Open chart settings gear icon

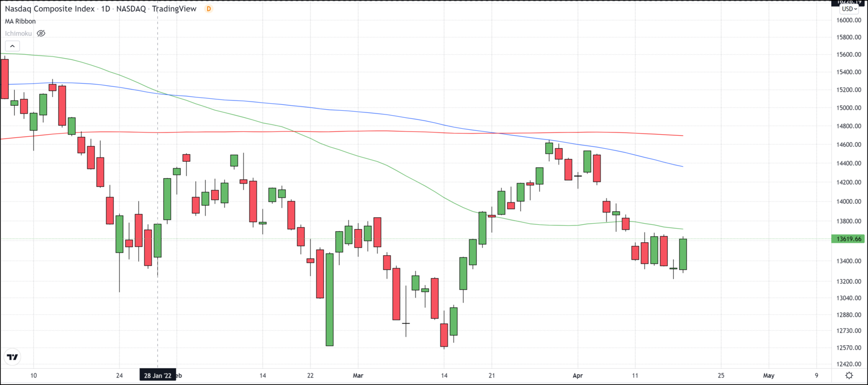(849, 375)
